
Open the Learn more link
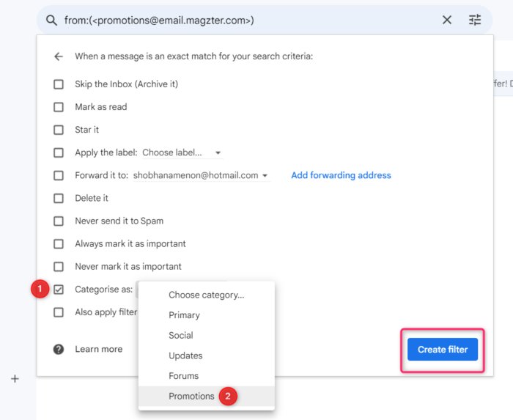coord(98,349)
